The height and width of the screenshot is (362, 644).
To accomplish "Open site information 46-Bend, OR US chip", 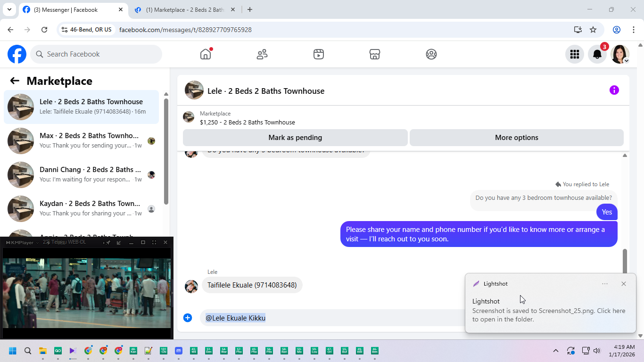I will (87, 30).
